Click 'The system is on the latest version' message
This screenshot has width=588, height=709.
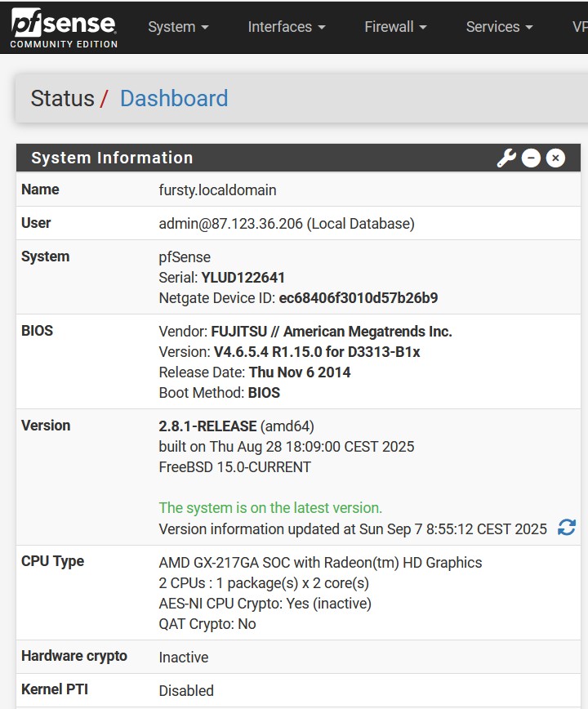pyautogui.click(x=270, y=508)
